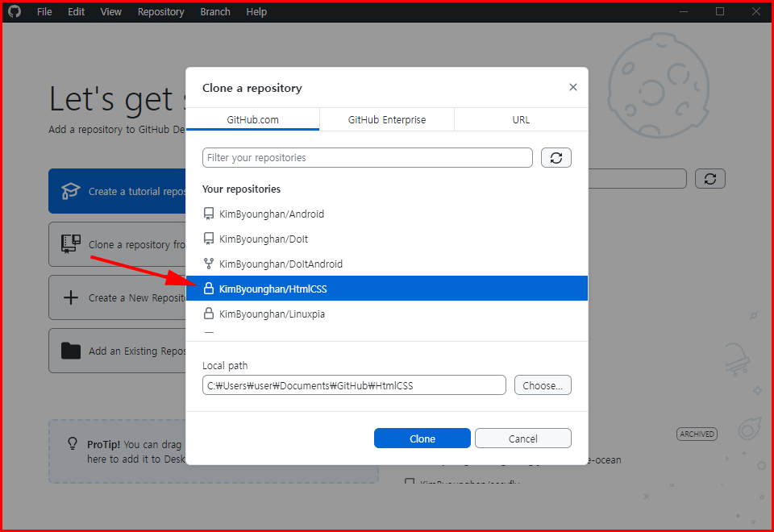This screenshot has width=774, height=532.
Task: Click the lock icon beside KimByounghan/HtmlCSS
Action: click(209, 289)
